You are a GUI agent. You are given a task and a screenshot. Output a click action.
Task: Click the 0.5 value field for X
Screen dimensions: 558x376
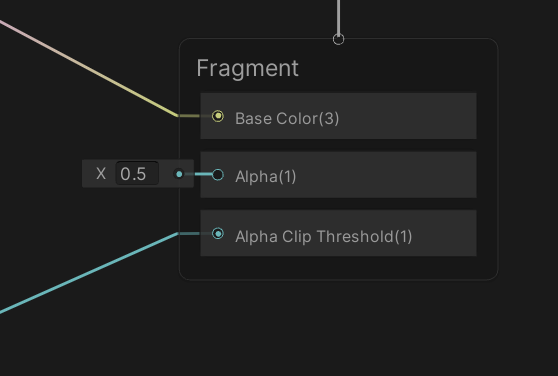[137, 174]
